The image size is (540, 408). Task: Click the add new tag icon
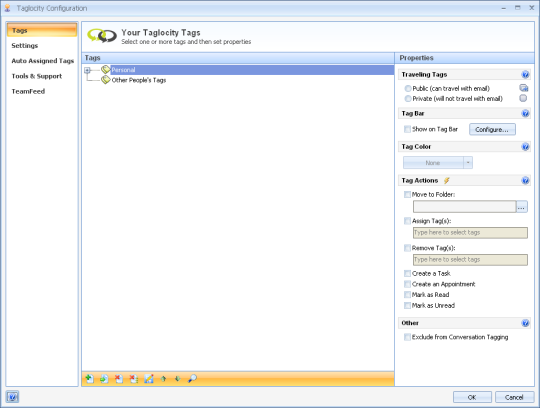(90, 379)
